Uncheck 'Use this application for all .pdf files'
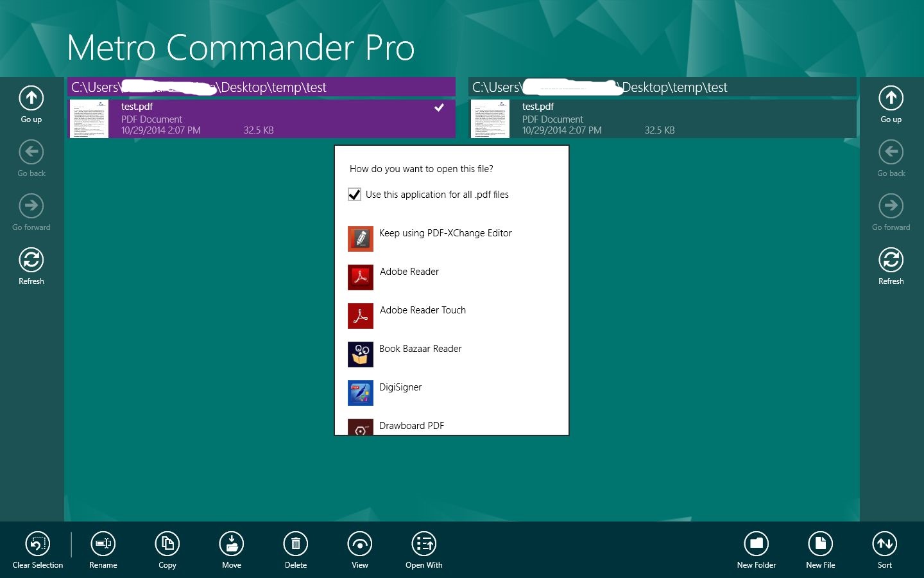Image resolution: width=924 pixels, height=578 pixels. click(x=354, y=195)
